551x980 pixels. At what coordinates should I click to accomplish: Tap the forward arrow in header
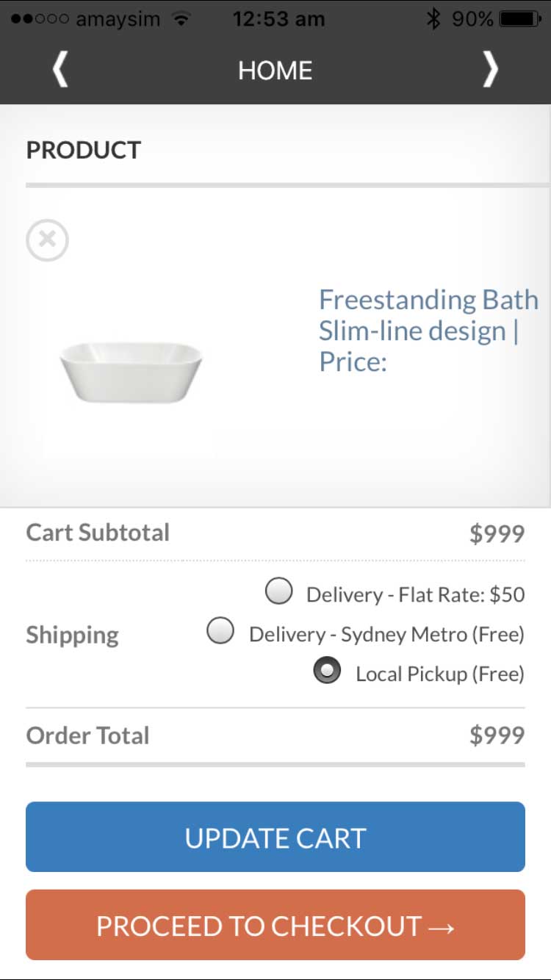[x=490, y=71]
